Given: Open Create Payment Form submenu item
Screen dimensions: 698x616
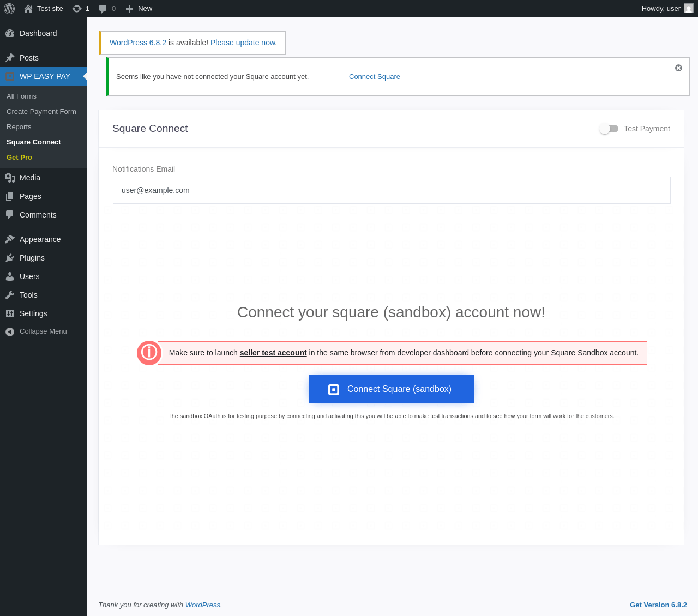Looking at the screenshot, I should coord(41,111).
